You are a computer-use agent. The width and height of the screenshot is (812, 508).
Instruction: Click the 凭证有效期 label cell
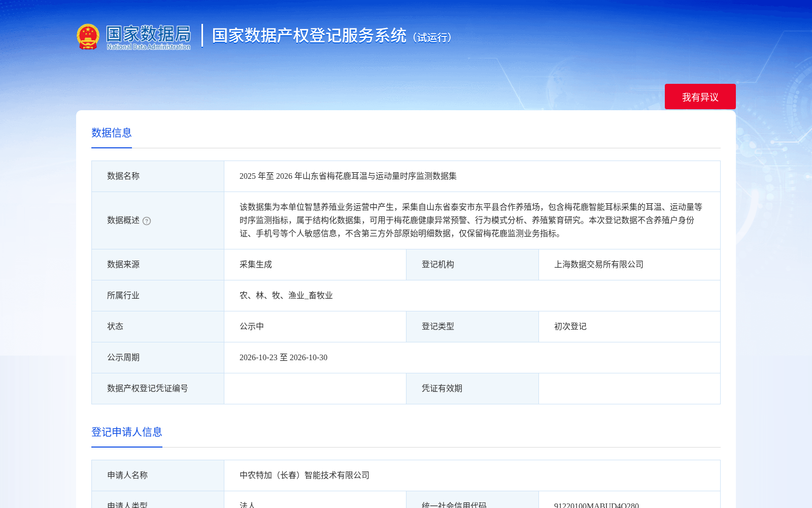point(472,389)
